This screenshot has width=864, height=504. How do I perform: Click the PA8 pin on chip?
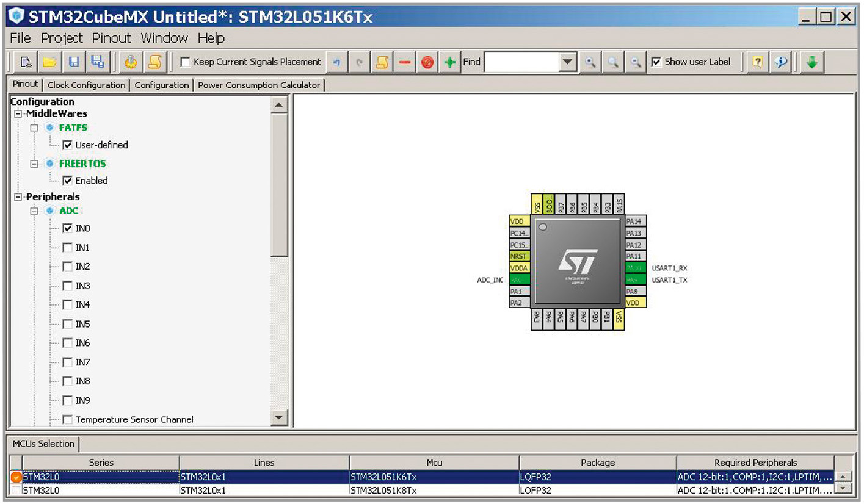tap(636, 291)
